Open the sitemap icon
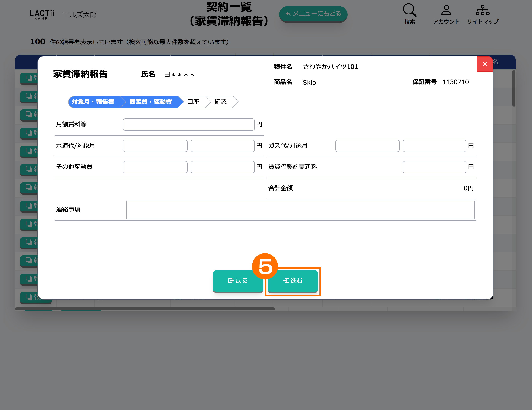The height and width of the screenshot is (410, 532). pyautogui.click(x=483, y=11)
